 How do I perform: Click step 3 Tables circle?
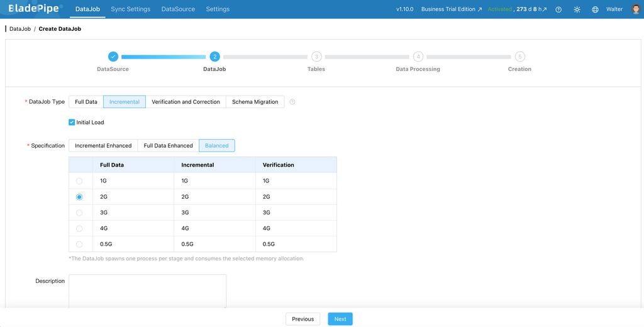click(x=316, y=57)
